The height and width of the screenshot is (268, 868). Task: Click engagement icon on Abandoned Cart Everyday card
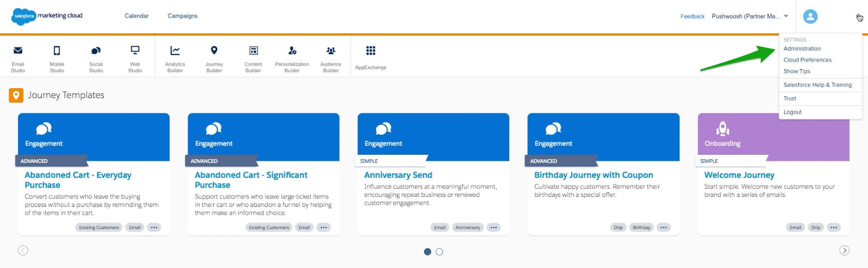pyautogui.click(x=44, y=129)
